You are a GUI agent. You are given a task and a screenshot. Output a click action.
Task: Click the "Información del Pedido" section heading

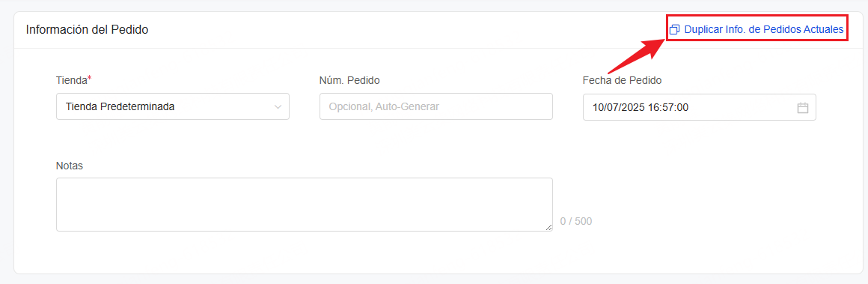coord(87,30)
